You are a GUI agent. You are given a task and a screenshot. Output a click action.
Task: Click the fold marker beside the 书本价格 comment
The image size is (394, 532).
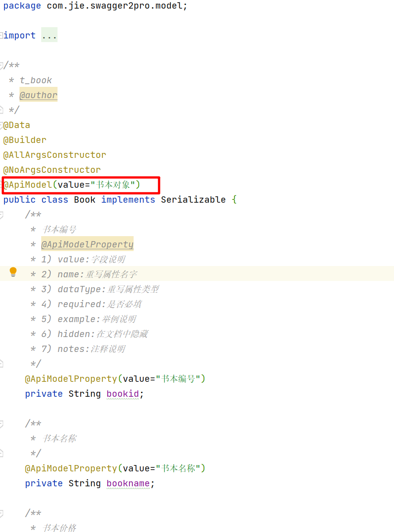[3, 513]
